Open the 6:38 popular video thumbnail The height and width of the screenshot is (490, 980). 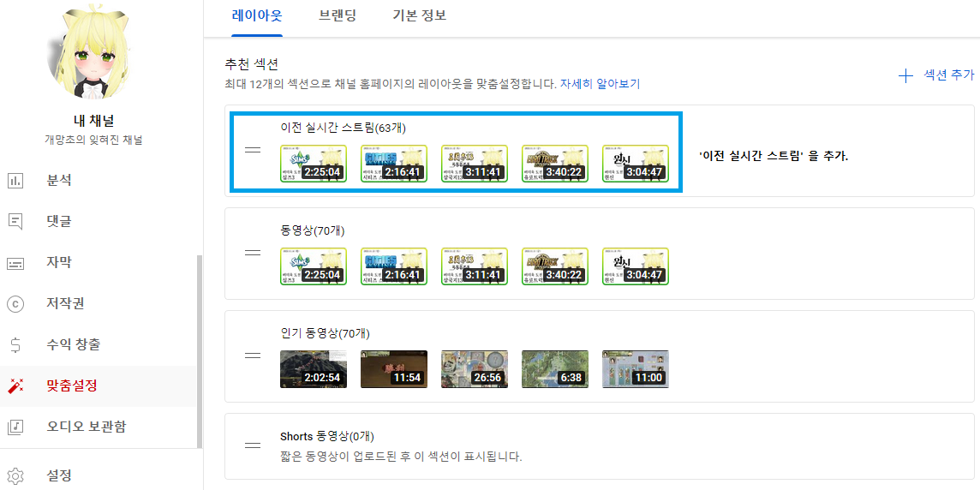tap(555, 368)
